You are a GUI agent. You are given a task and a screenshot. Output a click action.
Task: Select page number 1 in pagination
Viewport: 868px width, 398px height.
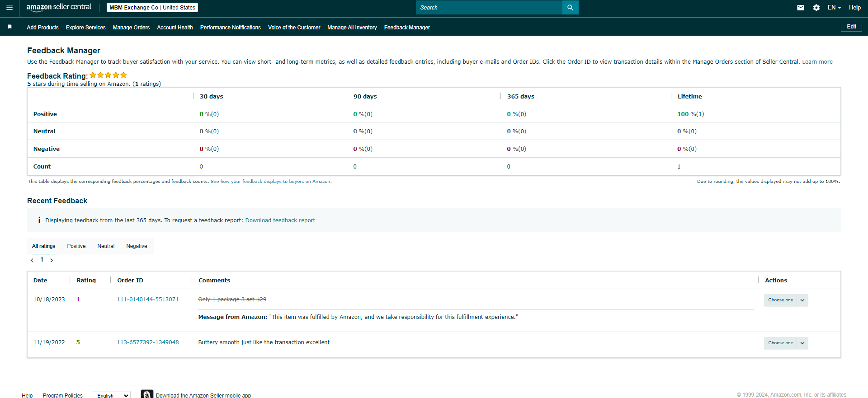(42, 260)
